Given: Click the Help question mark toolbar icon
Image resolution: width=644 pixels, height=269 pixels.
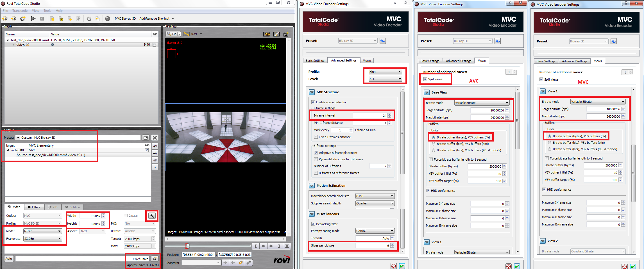Looking at the screenshot, I should [x=108, y=19].
